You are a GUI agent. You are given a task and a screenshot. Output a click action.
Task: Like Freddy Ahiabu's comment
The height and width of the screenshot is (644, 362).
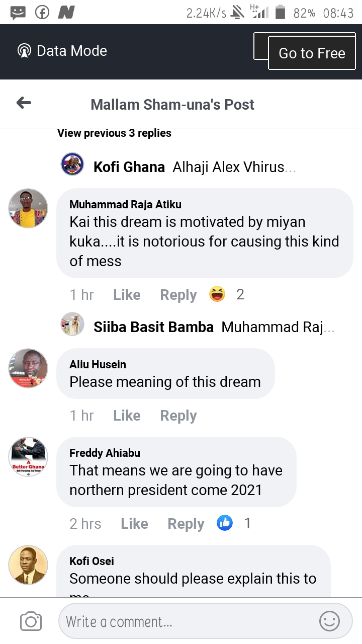pyautogui.click(x=134, y=524)
